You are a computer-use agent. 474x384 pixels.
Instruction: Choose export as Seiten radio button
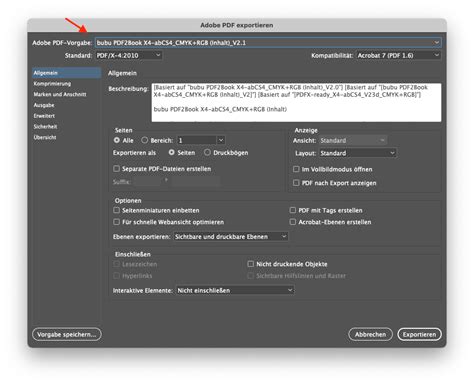click(171, 152)
